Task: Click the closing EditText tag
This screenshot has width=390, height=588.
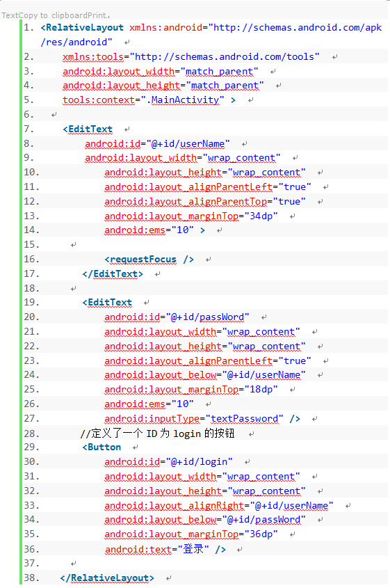Action: click(113, 274)
